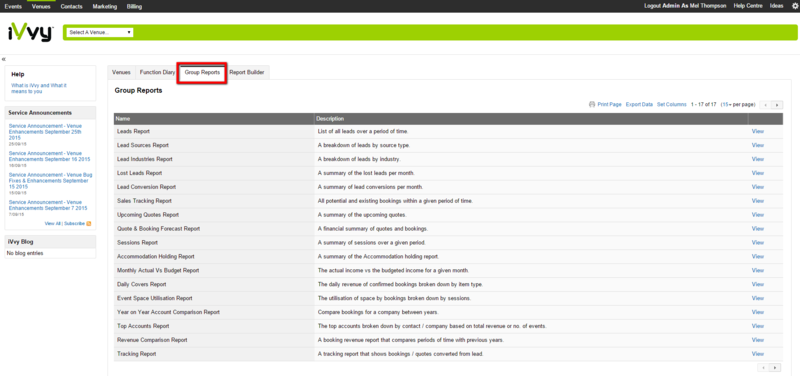Open the Events menu
This screenshot has height=376, width=800.
(13, 7)
